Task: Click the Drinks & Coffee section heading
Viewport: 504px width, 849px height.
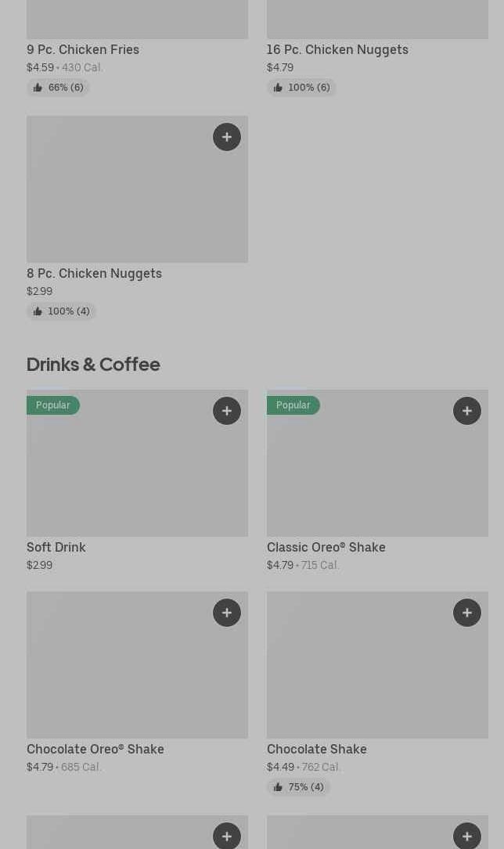Action: click(x=93, y=364)
